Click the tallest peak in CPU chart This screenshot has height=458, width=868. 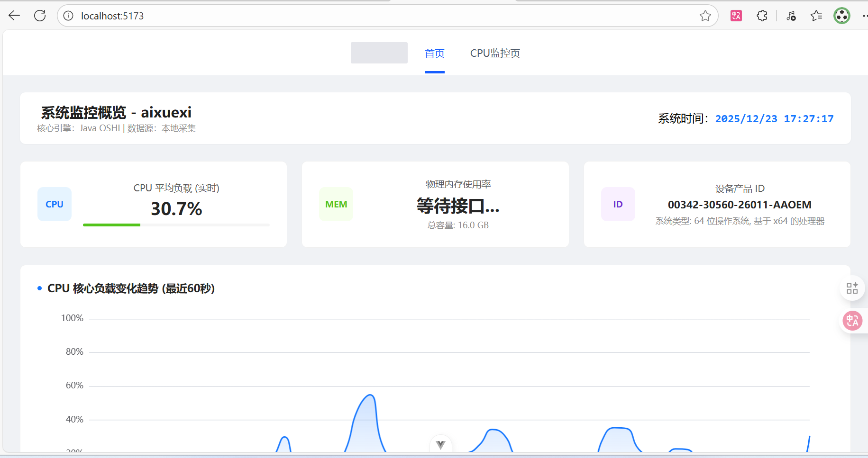pos(370,395)
